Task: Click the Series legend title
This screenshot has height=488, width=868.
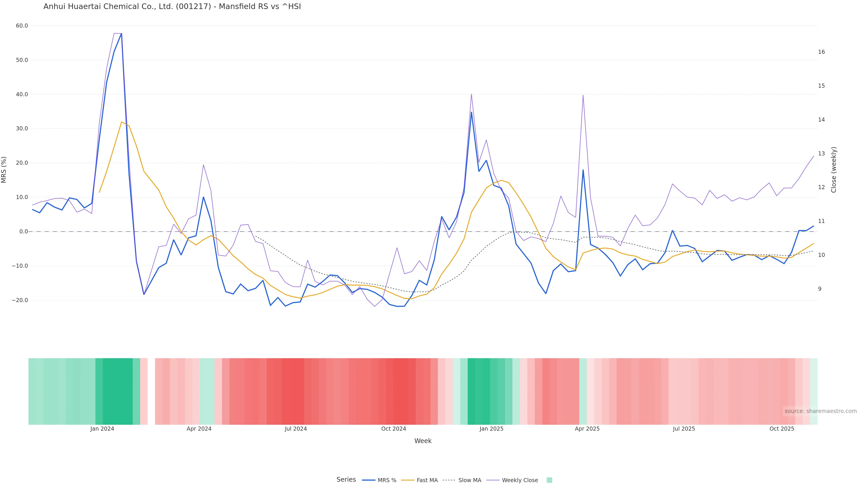Action: [x=346, y=480]
